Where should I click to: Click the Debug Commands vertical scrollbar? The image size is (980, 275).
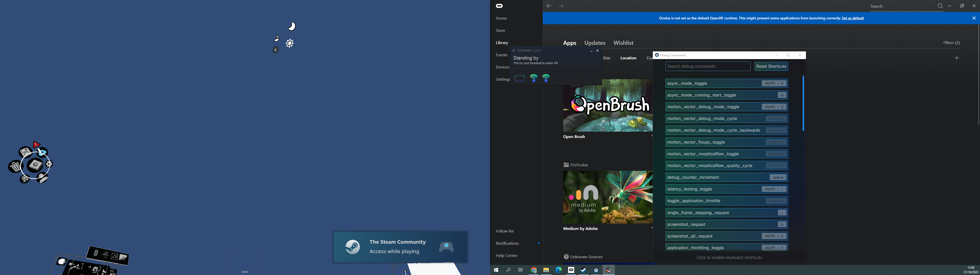pyautogui.click(x=803, y=103)
